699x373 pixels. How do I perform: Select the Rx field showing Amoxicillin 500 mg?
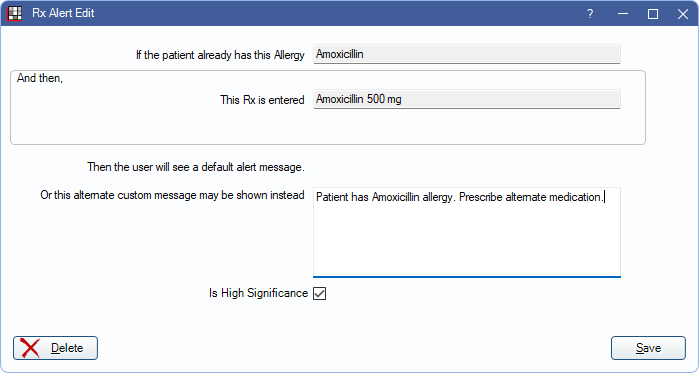pos(467,99)
